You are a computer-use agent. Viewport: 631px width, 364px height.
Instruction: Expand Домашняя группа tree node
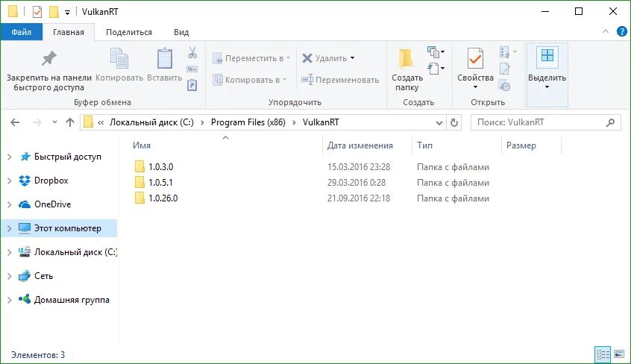(10, 301)
